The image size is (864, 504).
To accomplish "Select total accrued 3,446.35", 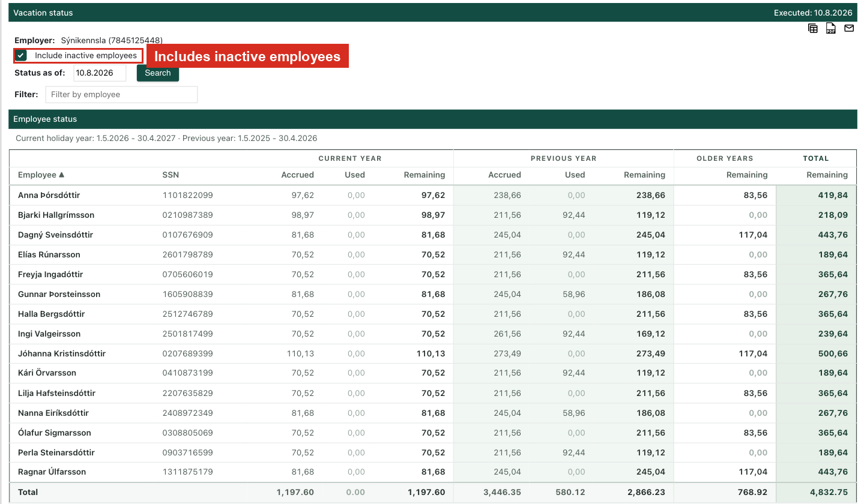I will coord(502,492).
